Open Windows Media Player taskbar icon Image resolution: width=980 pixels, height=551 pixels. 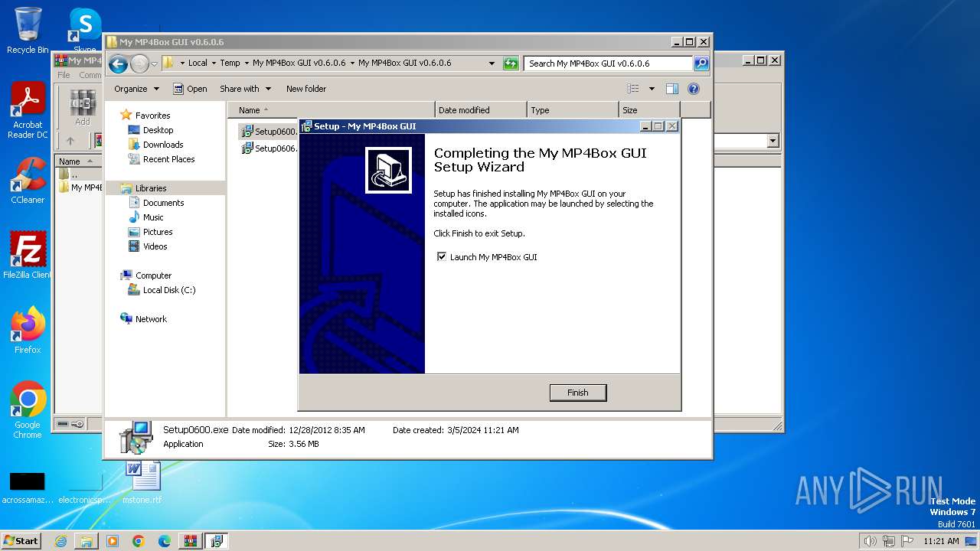(x=113, y=541)
